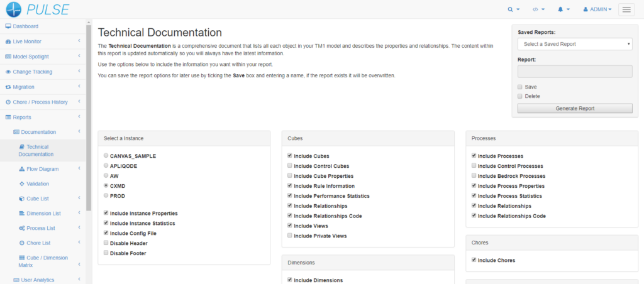Click the Generate Report button

click(x=575, y=108)
